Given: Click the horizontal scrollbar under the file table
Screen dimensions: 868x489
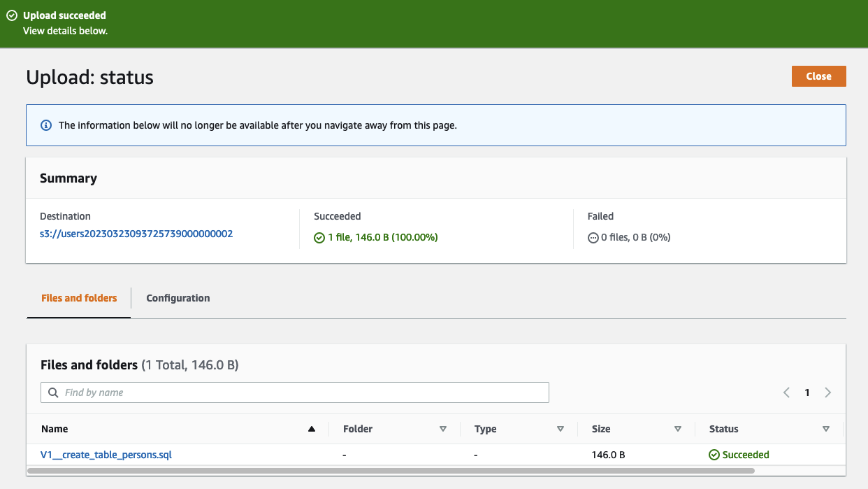Looking at the screenshot, I should tap(391, 471).
